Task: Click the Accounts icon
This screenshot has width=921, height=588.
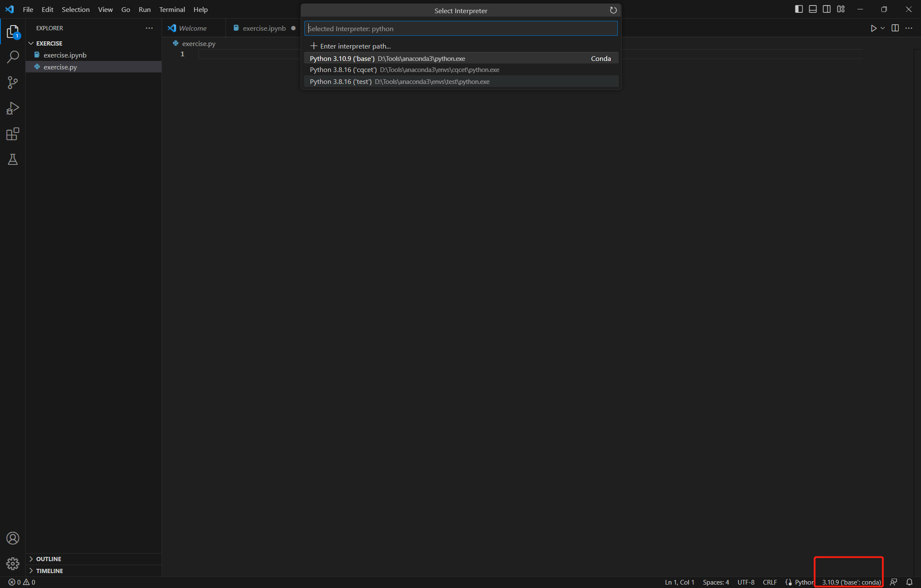Action: pyautogui.click(x=13, y=538)
